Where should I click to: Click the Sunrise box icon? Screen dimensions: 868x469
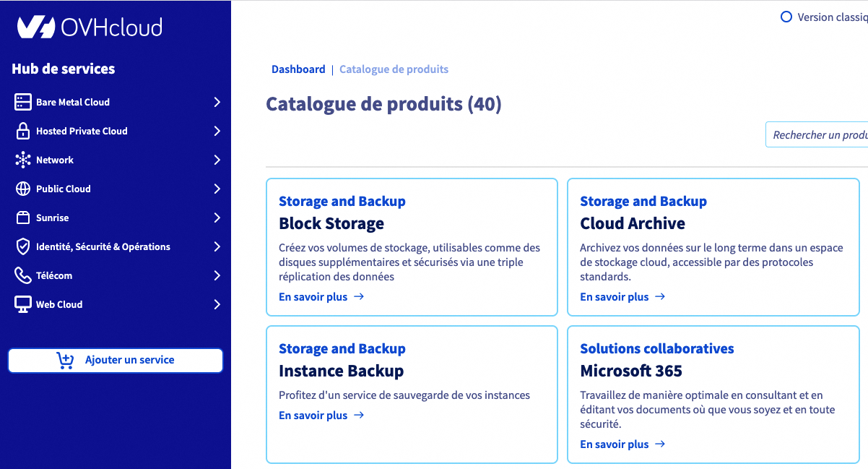pos(23,218)
